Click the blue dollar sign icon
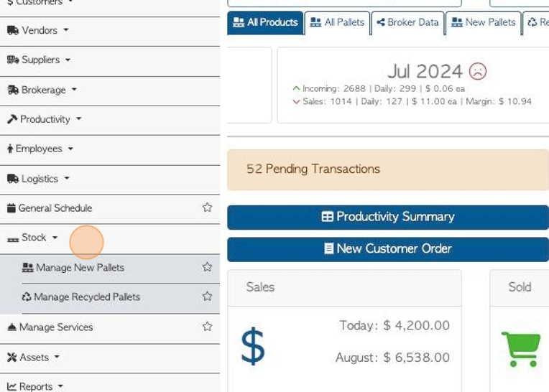 (253, 346)
